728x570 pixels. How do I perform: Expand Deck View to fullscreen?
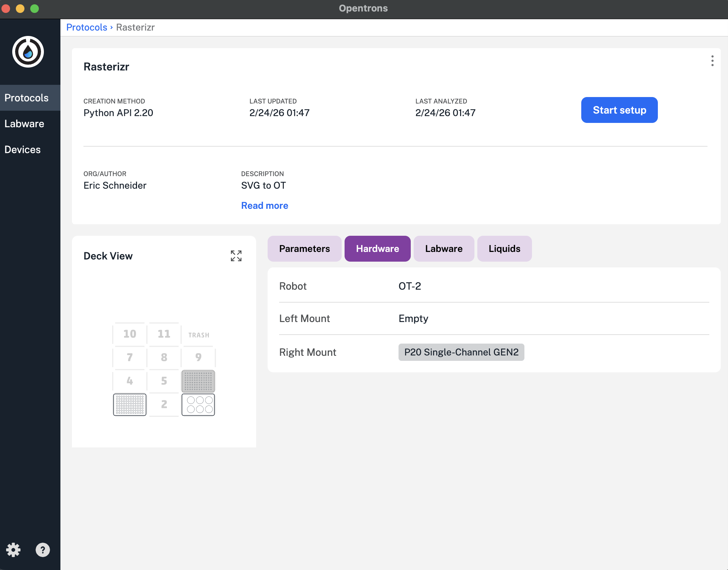[x=236, y=256]
